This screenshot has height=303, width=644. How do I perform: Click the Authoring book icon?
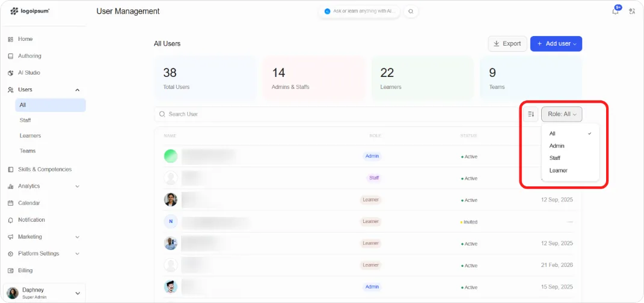11,57
